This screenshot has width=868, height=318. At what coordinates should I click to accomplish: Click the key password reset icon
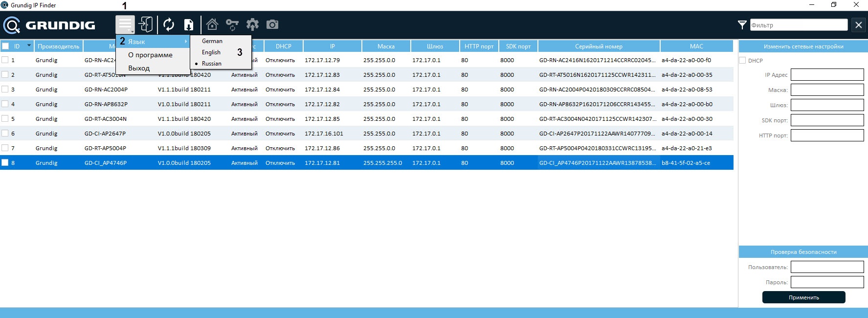click(232, 24)
